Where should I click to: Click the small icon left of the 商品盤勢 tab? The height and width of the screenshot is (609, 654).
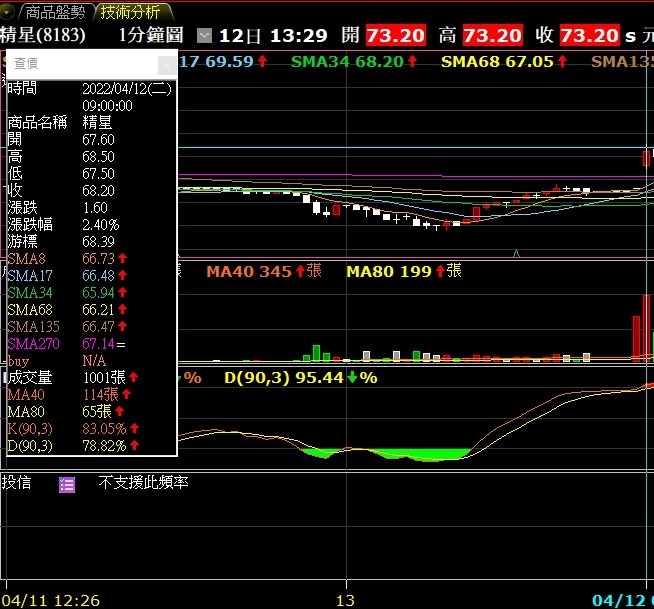(9, 12)
